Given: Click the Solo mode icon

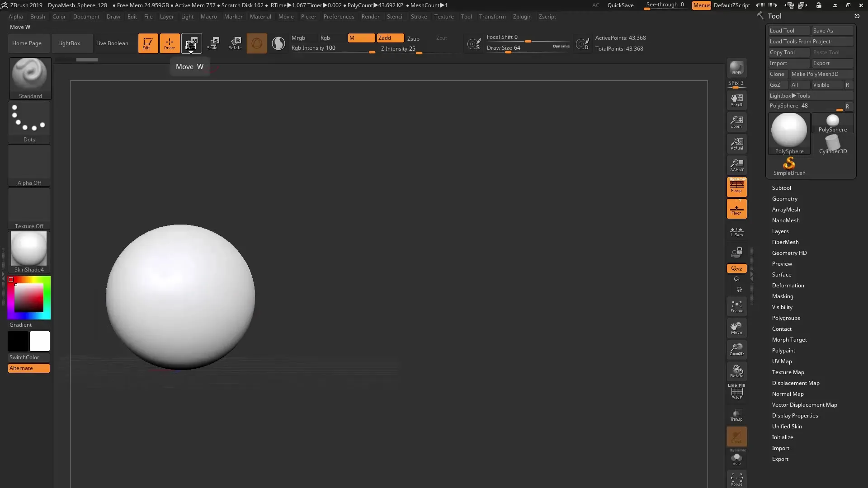Looking at the screenshot, I should click(x=736, y=458).
